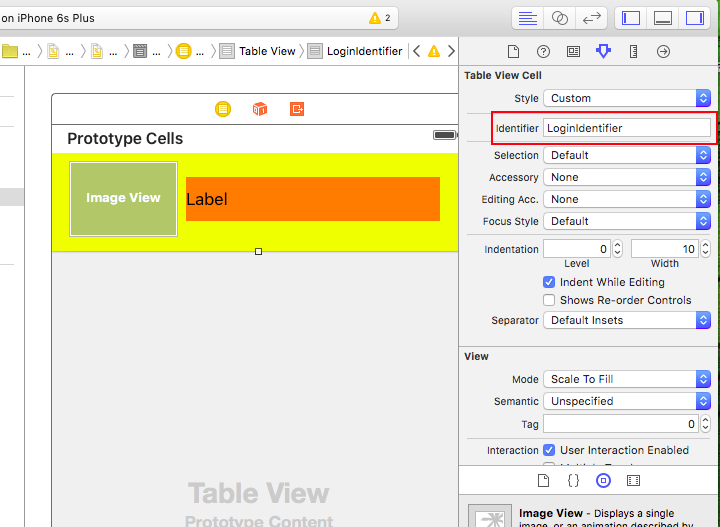Open the Separator dropdown
The image size is (720, 527).
click(627, 320)
